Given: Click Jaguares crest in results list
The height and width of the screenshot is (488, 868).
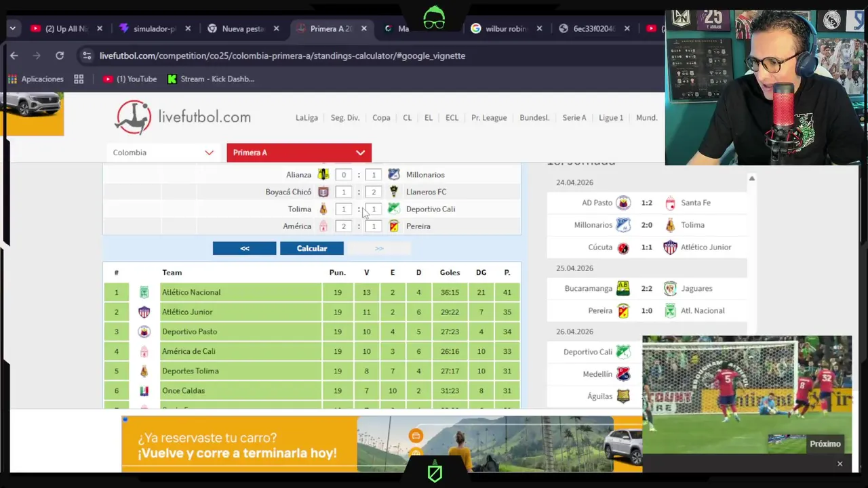Looking at the screenshot, I should 670,288.
